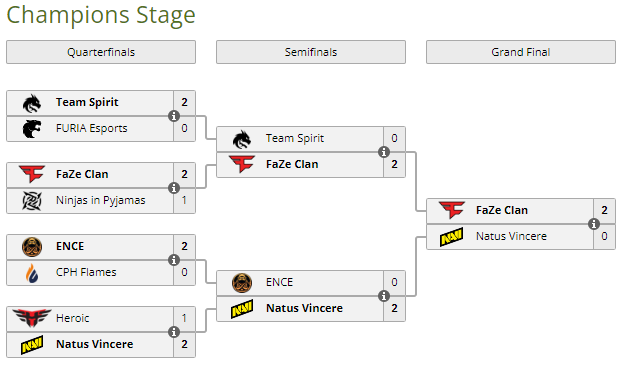Click the Heroic winged logo
Image resolution: width=631 pixels, height=367 pixels.
click(32, 318)
